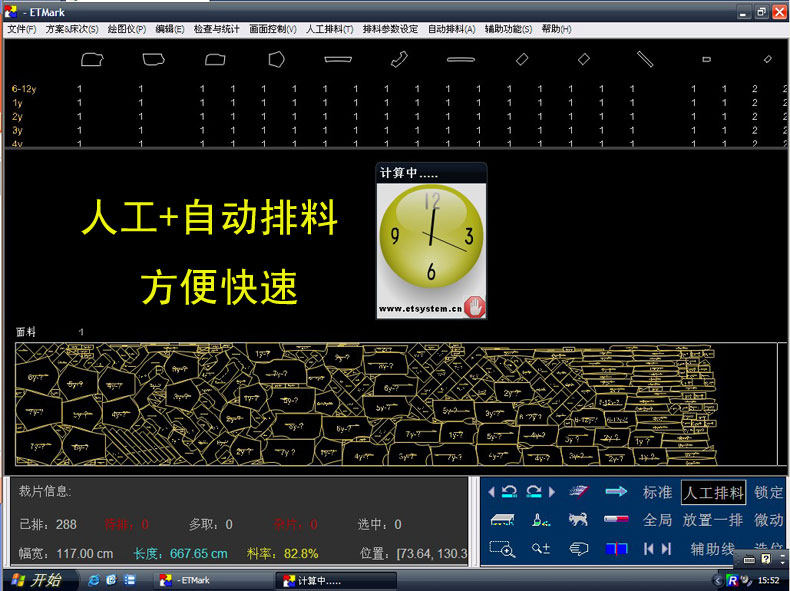Click the 料率: 82.8% value
Image resolution: width=790 pixels, height=591 pixels.
pyautogui.click(x=283, y=553)
